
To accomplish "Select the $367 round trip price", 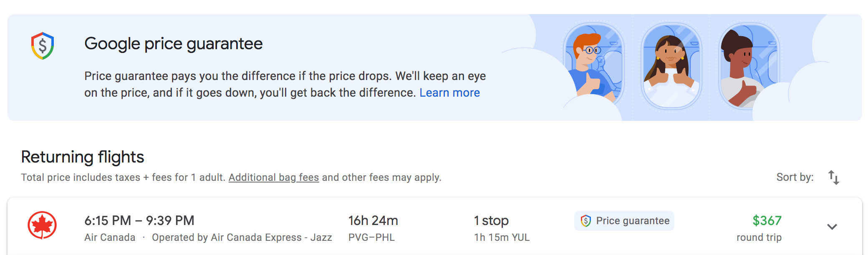I will pos(767,221).
